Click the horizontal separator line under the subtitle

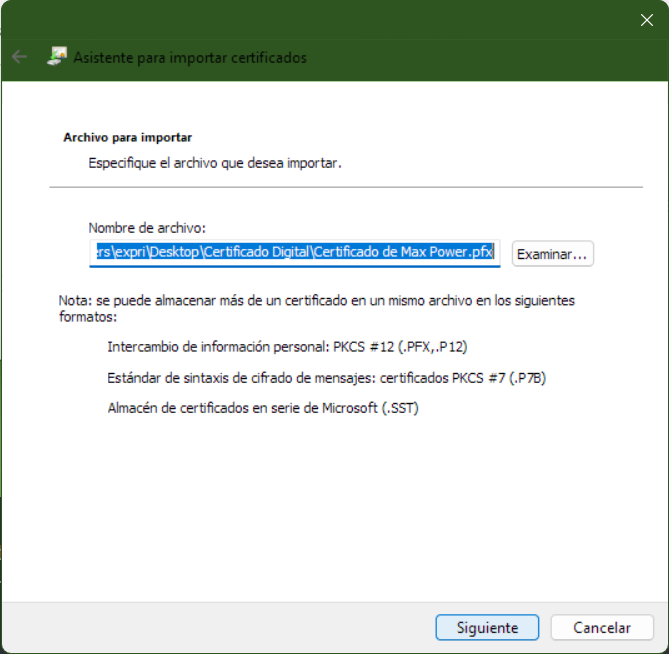(x=346, y=187)
